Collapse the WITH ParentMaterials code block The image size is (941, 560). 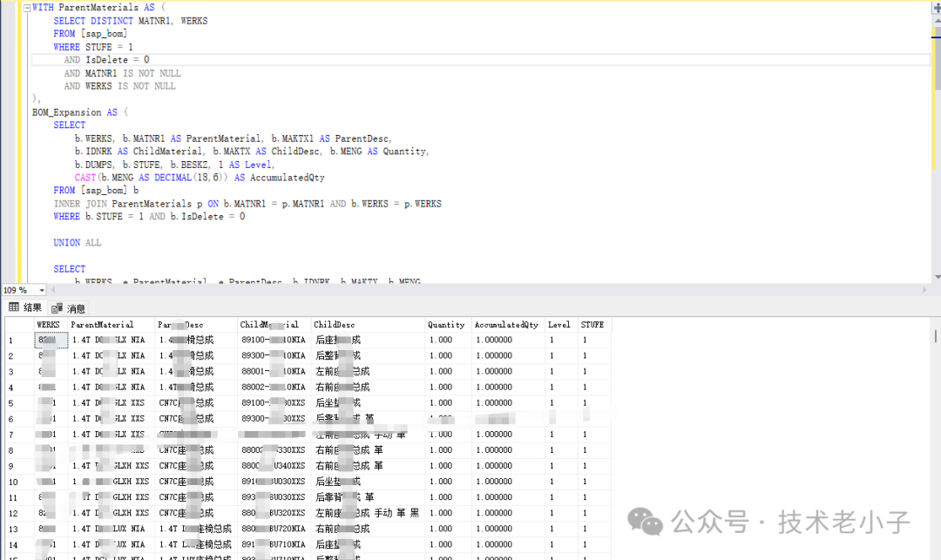pos(25,8)
